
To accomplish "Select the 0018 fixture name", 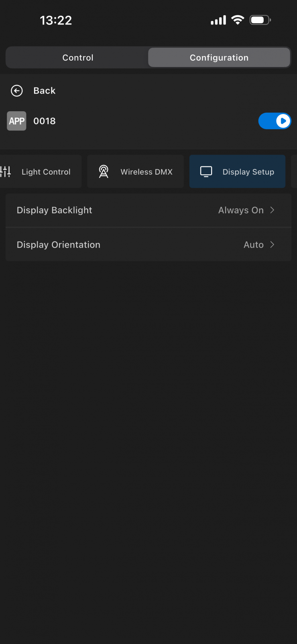I will [x=45, y=121].
